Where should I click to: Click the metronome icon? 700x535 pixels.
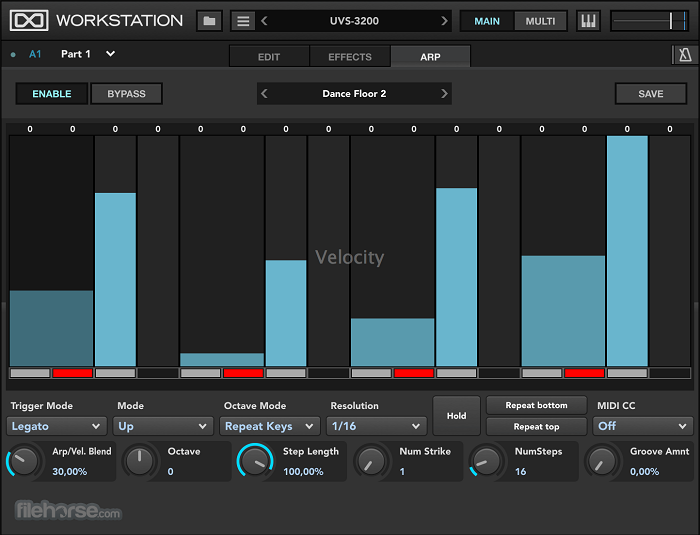coord(684,55)
